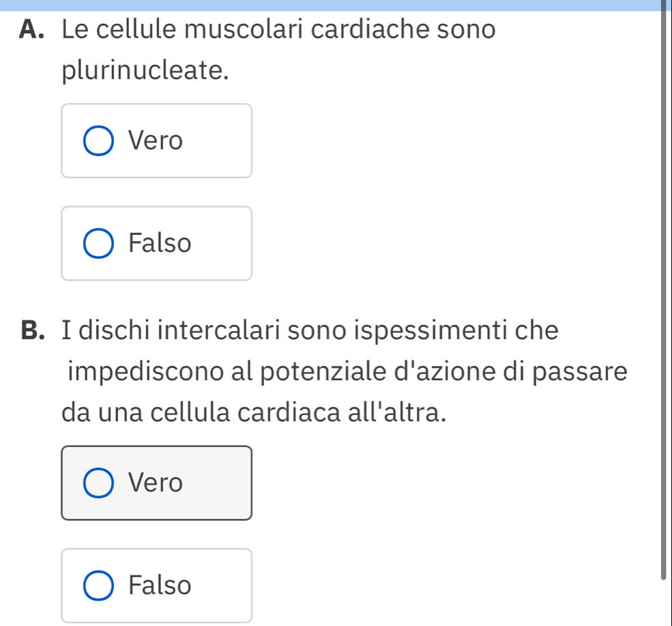Click the statement 'Le cellule muscolari cardiache sono'

point(278,31)
